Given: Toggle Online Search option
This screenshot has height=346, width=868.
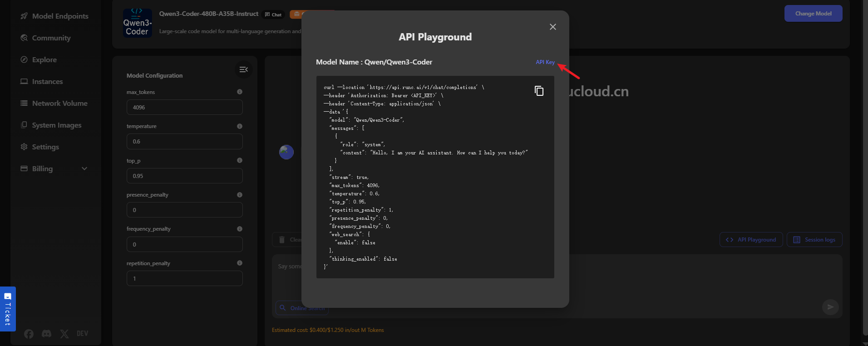Looking at the screenshot, I should 302,308.
